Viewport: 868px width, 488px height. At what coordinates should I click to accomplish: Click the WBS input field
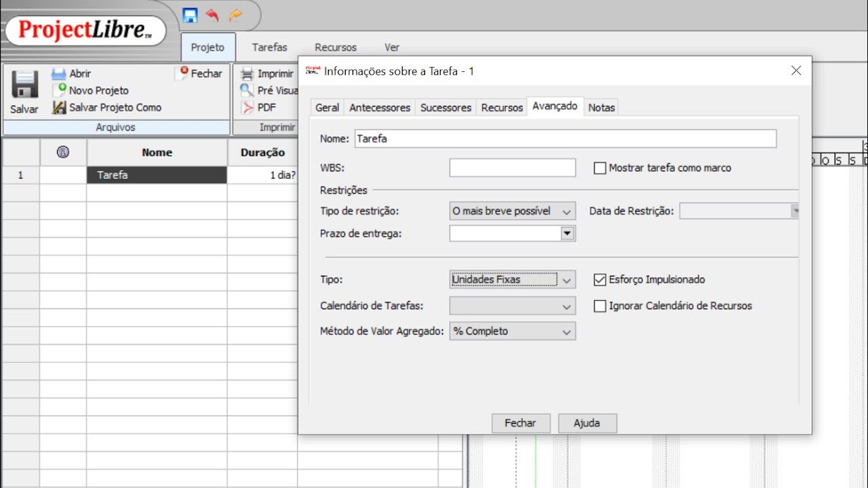coord(513,168)
